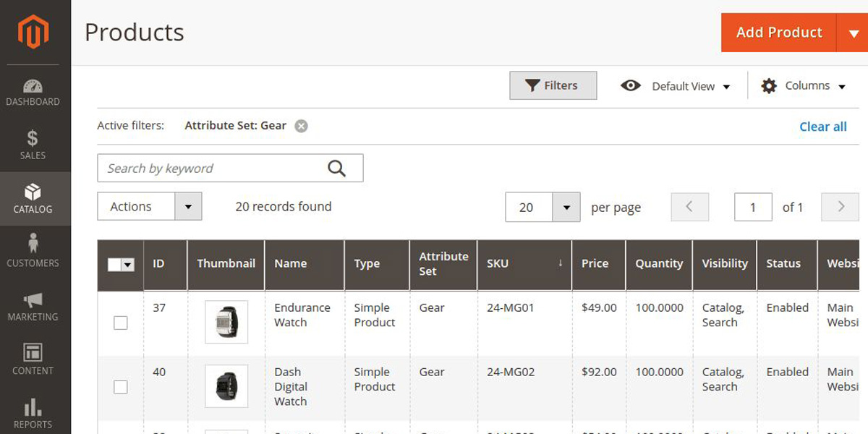Check the Endurance Watch row checkbox
This screenshot has height=434, width=868.
pyautogui.click(x=121, y=323)
